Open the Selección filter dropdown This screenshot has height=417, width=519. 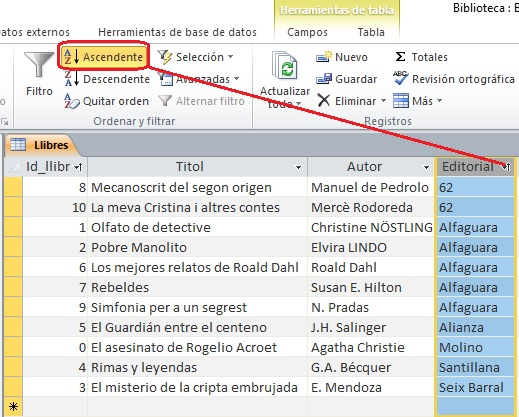pyautogui.click(x=196, y=57)
